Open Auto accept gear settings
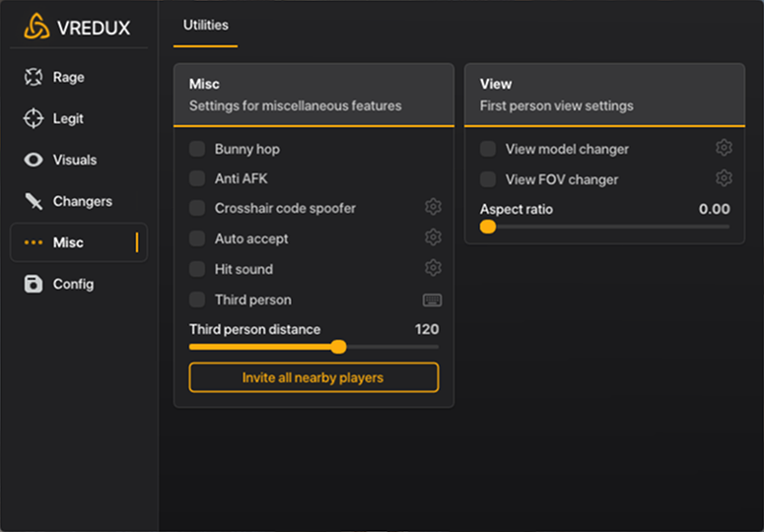The height and width of the screenshot is (532, 764). (432, 238)
